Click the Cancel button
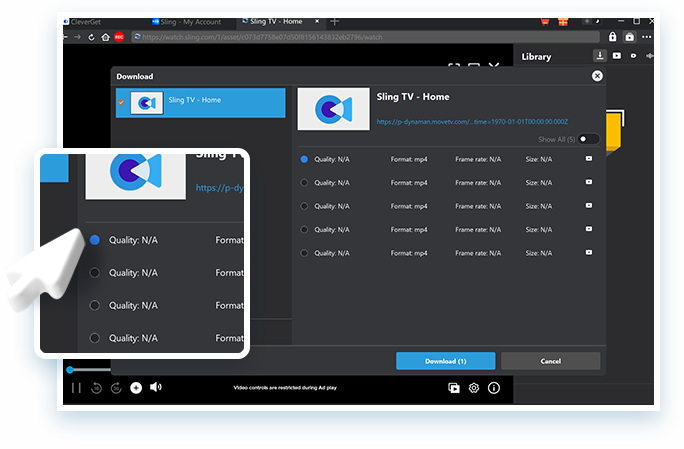This screenshot has height=449, width=684. point(551,361)
